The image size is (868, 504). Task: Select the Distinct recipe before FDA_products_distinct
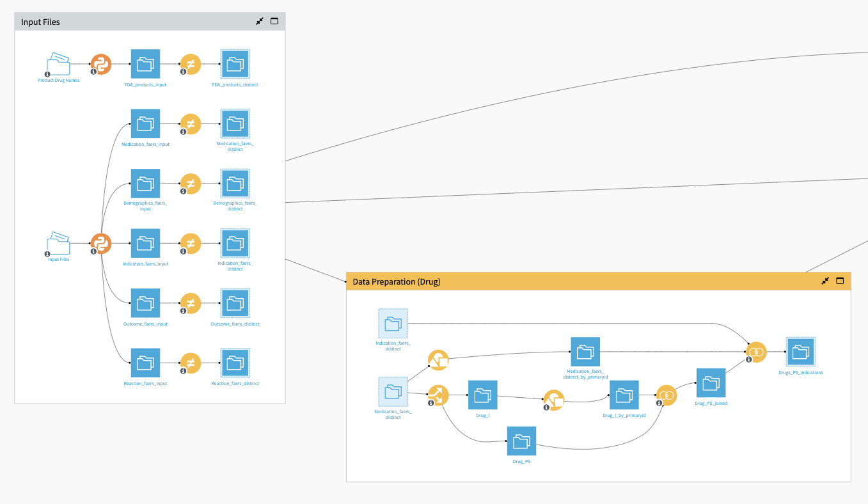(190, 64)
